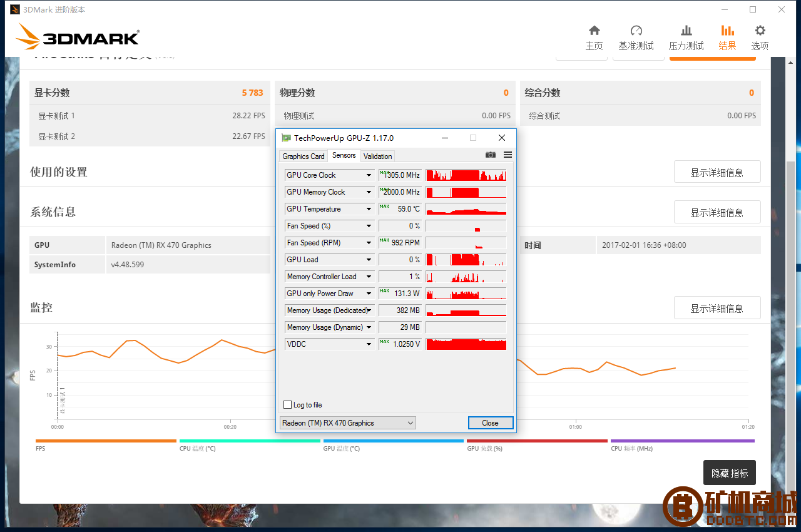The height and width of the screenshot is (532, 801).
Task: Click SystemInfo version v4.48.599
Action: click(x=128, y=265)
